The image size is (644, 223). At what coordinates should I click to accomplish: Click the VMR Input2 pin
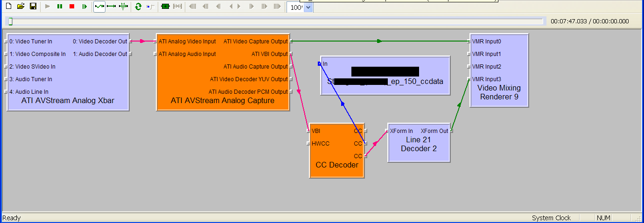486,67
